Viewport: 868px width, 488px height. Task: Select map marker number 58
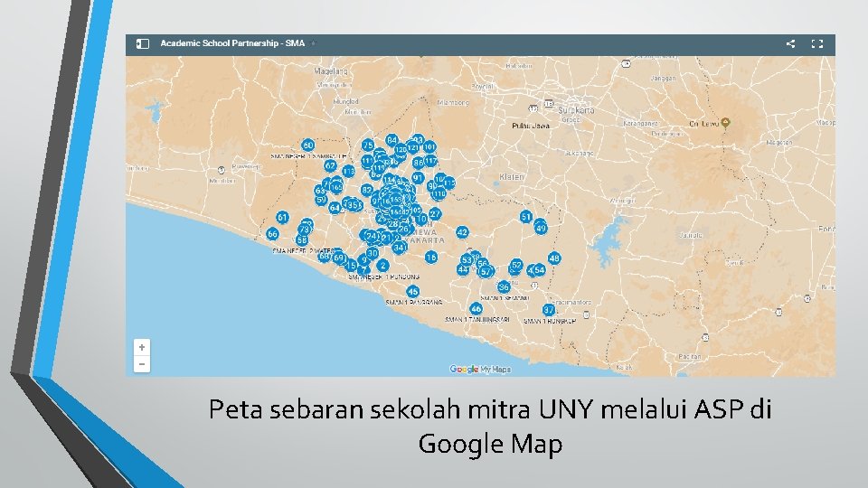pyautogui.click(x=302, y=240)
